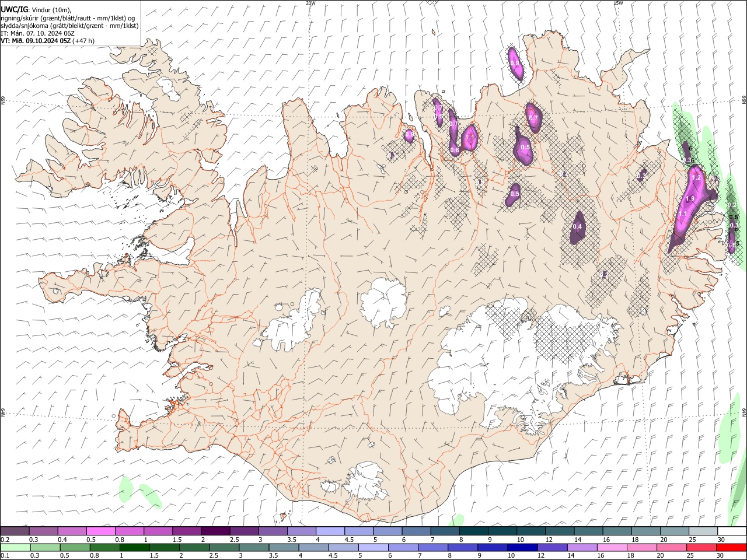This screenshot has height=560, width=747.
Task: Click the '20W' longitude label
Action: point(310,3)
